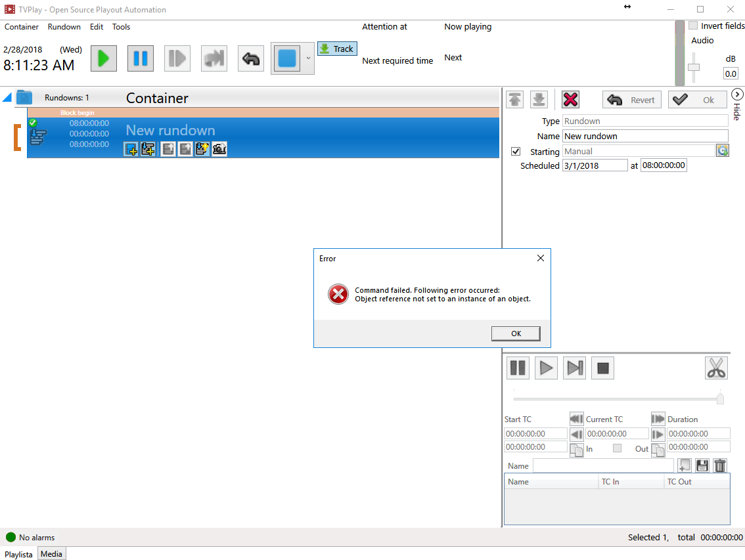Enable the Invert fields checkbox
The image size is (745, 560).
(693, 25)
